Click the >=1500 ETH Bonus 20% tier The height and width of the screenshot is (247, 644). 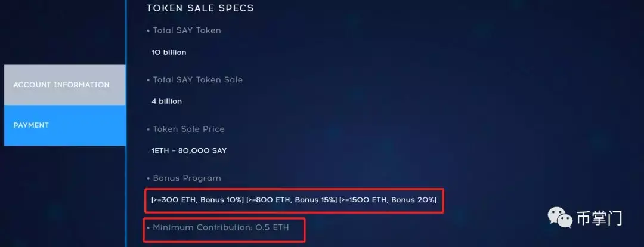[x=388, y=200]
